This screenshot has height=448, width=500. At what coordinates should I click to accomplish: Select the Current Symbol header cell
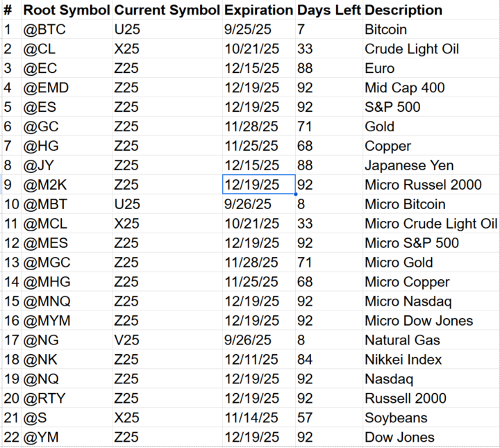(167, 10)
